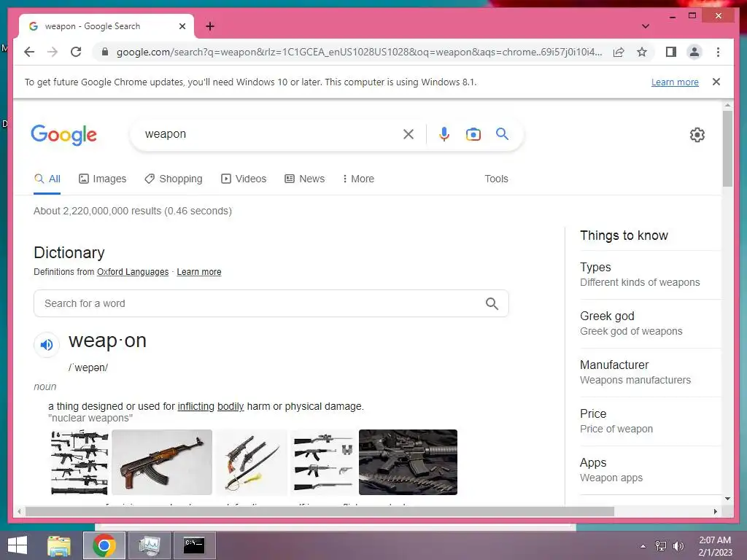Open AK-47 rifle image thumbnail
This screenshot has height=560, width=747.
(x=162, y=462)
